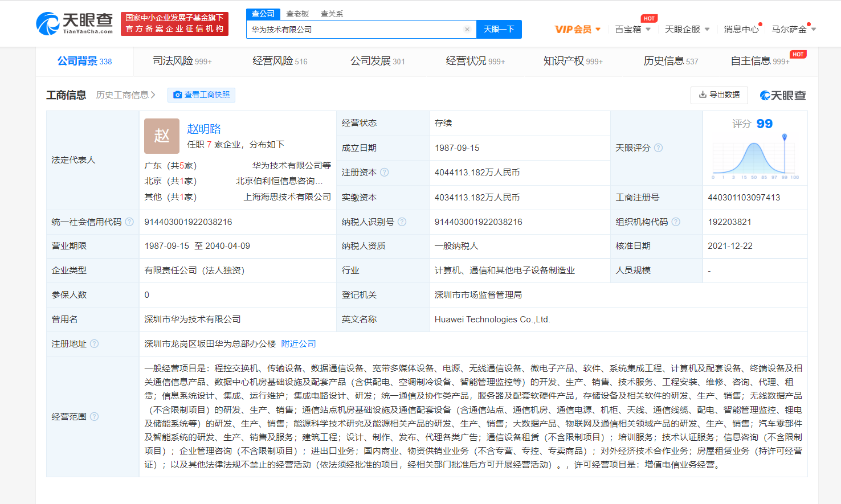
Task: Select the 纳税人资质 value 一般纳税人
Action: (x=456, y=245)
